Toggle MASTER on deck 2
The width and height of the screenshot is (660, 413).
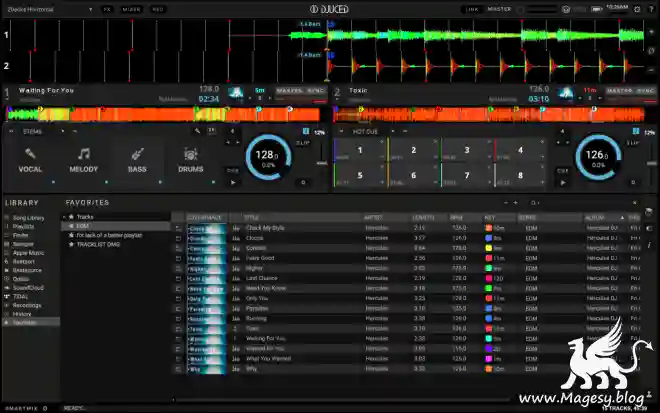(620, 91)
